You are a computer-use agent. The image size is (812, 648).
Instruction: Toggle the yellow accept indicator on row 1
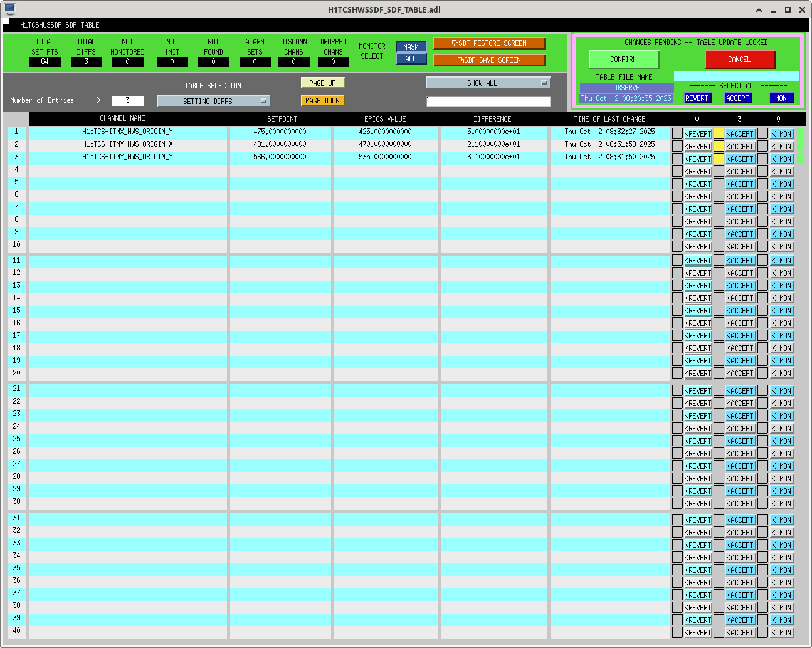click(x=719, y=133)
